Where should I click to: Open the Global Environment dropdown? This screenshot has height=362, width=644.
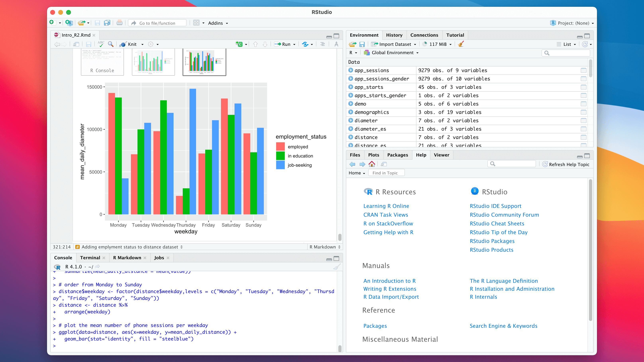point(391,53)
